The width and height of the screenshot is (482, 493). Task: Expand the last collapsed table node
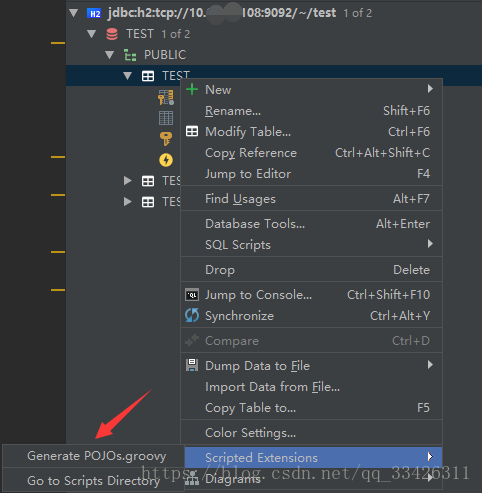[x=127, y=202]
